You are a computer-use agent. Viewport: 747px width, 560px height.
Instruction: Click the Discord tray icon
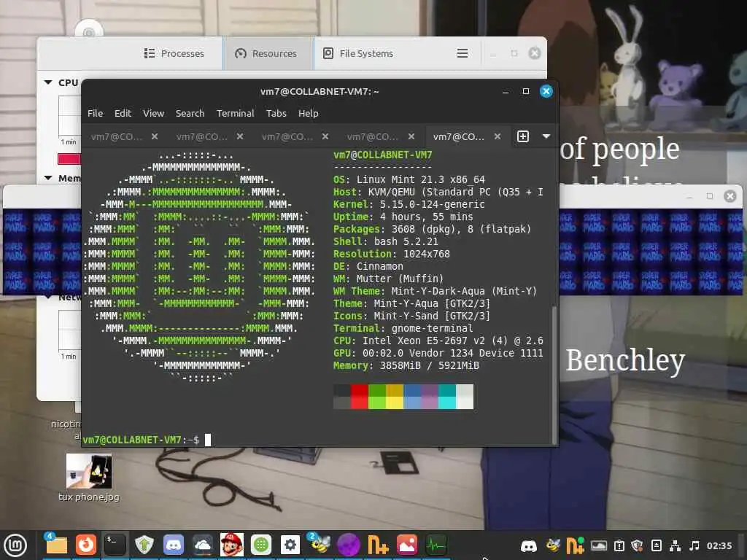pyautogui.click(x=529, y=545)
